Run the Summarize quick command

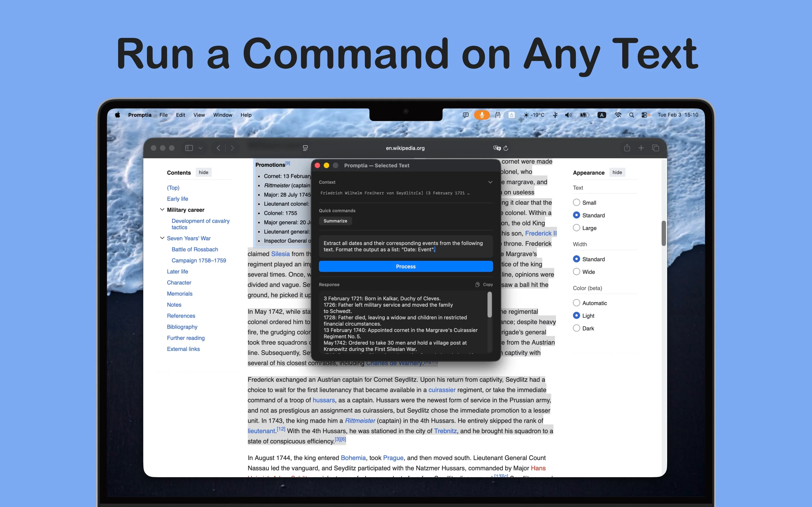335,221
